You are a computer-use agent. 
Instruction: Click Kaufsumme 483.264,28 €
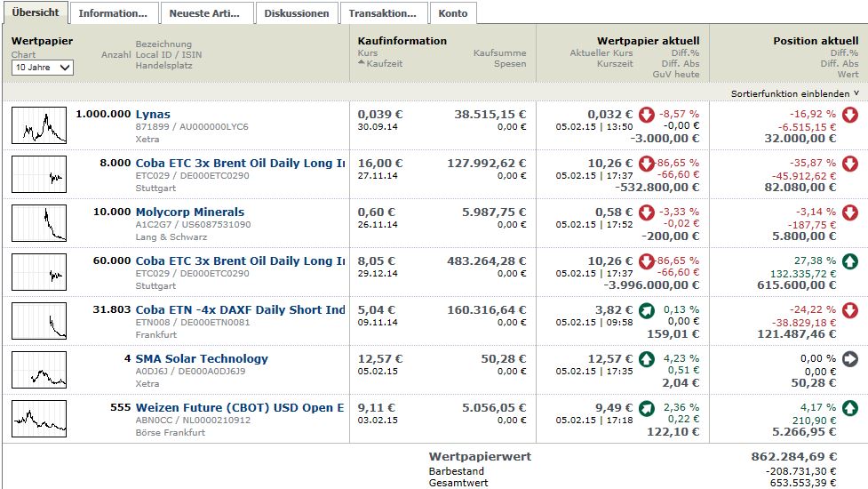click(487, 261)
